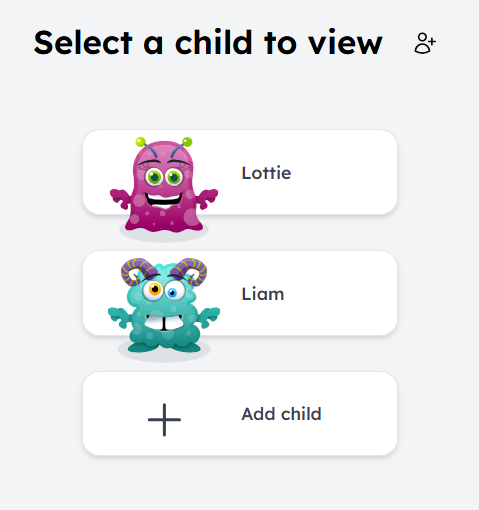Click the pink monster's smiling mouth

163,200
